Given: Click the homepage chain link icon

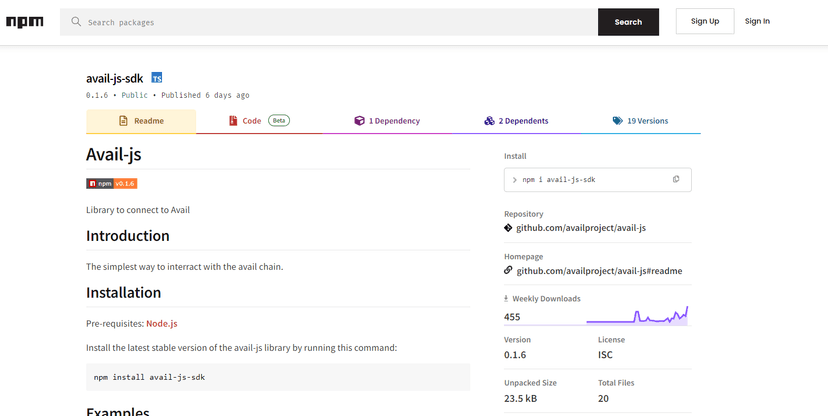Looking at the screenshot, I should [x=508, y=271].
